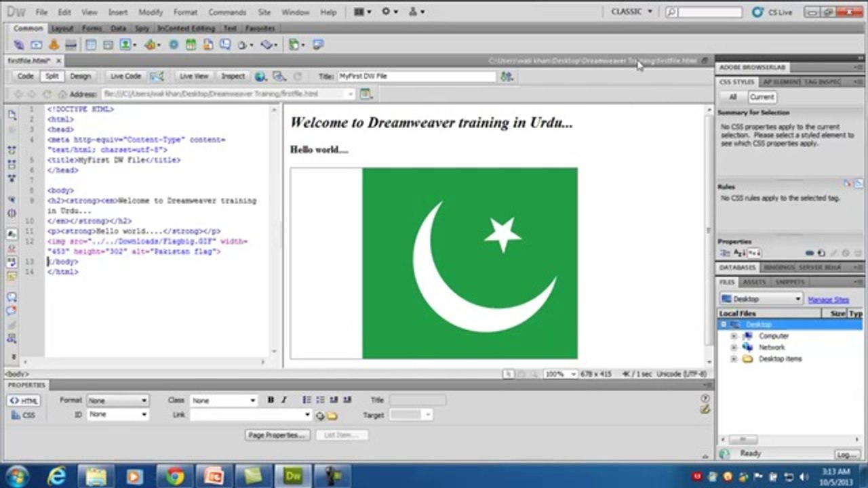Click the Widget insert icon
This screenshot has height=488, width=868.
click(174, 45)
